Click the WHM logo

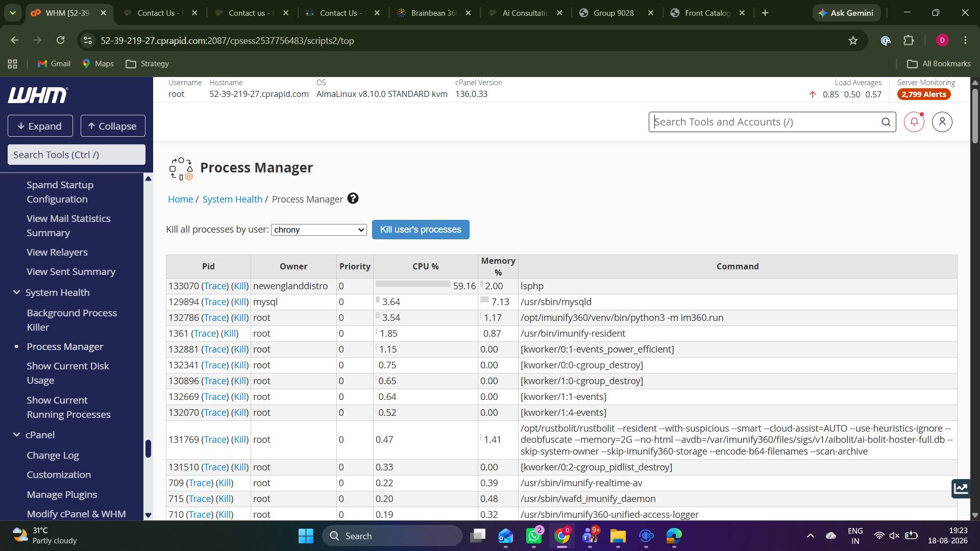(37, 95)
